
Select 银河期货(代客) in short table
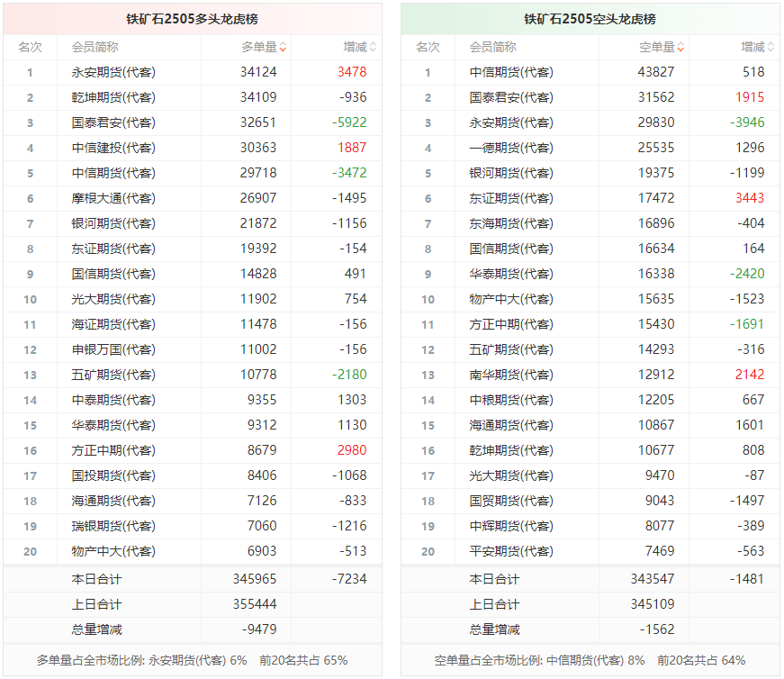[511, 174]
